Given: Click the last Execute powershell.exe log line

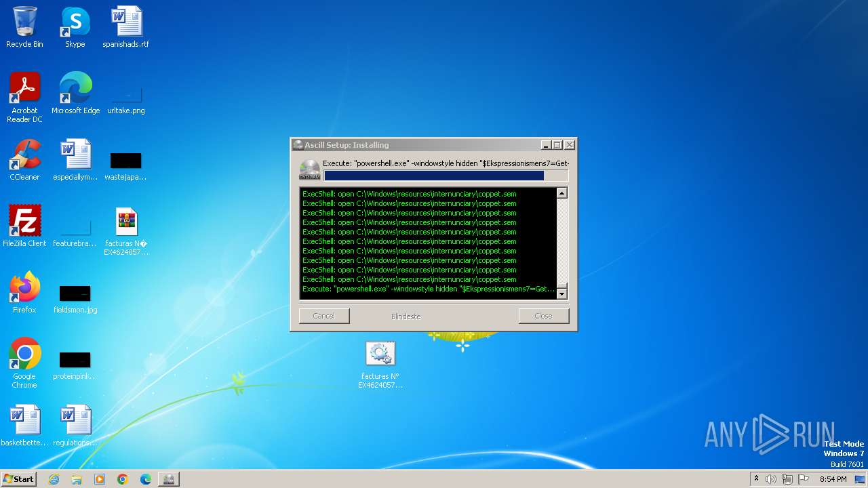Looking at the screenshot, I should (429, 289).
